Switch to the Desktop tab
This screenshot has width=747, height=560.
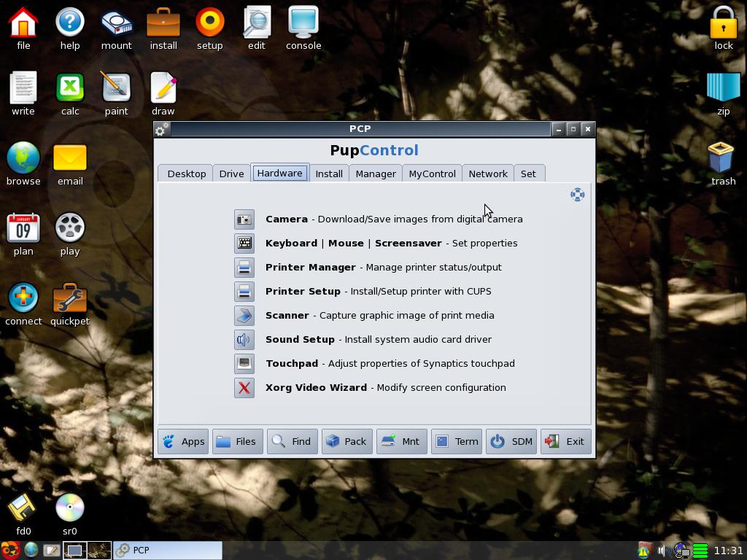point(186,174)
